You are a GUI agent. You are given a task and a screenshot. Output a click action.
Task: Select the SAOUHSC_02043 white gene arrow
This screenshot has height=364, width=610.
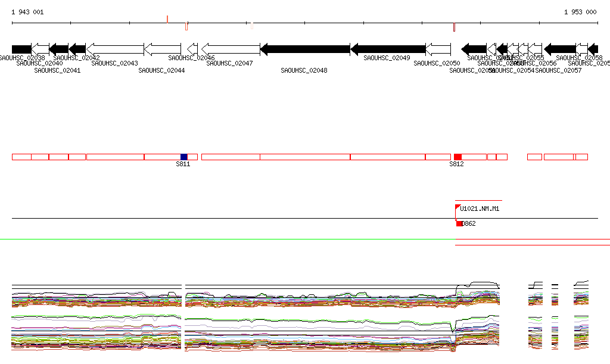coord(115,49)
